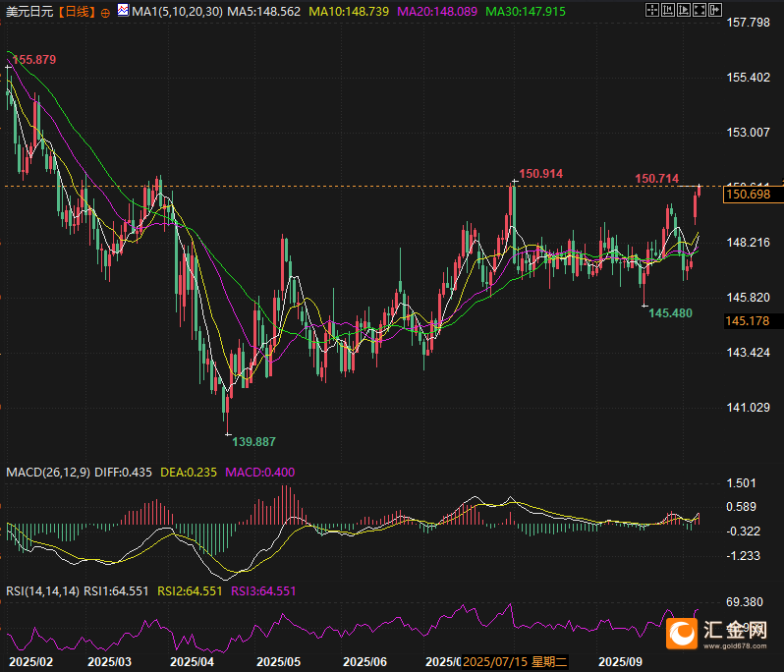Click 1.501 on the MACD axis
The image size is (784, 672).
741,483
